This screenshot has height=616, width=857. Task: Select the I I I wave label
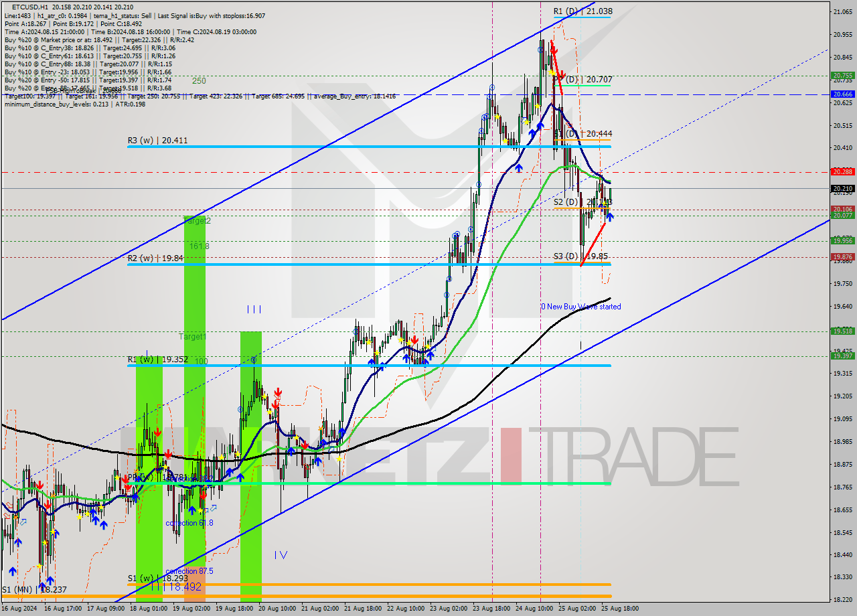tap(254, 309)
